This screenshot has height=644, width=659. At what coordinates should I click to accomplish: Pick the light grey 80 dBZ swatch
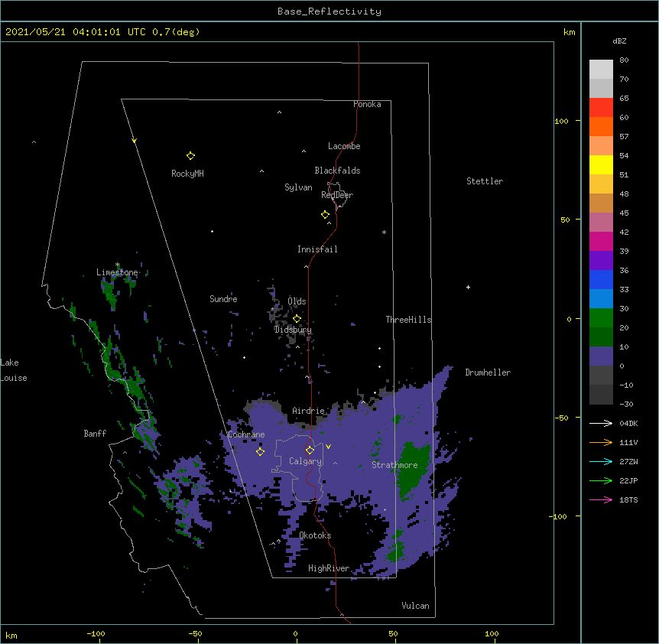click(x=601, y=70)
